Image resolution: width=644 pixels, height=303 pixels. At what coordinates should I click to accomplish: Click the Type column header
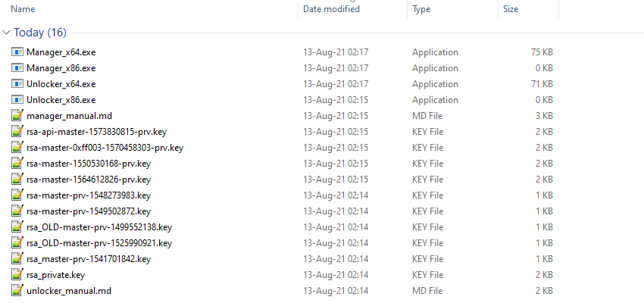click(421, 9)
